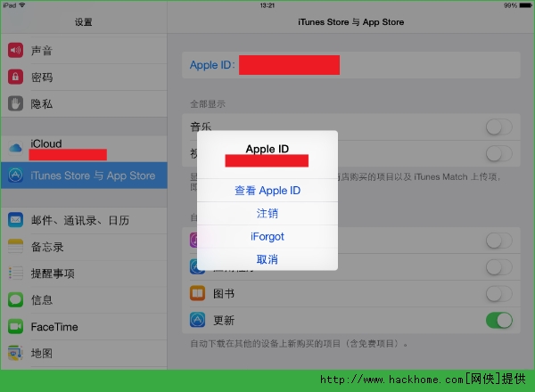This screenshot has width=535, height=392.
Task: Tap the 自动下载 footer description text
Action: [x=299, y=343]
